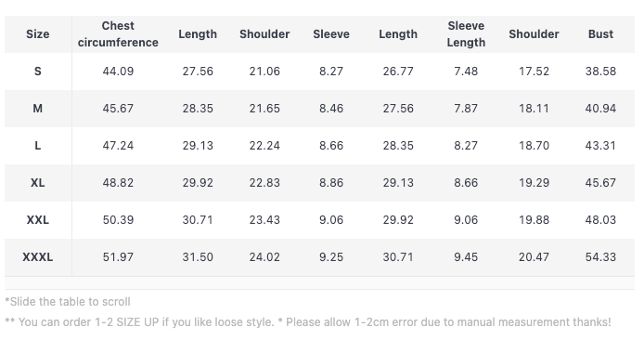Screen dimensions: 644x340
Task: Click the 54.33 bust value for XXXL
Action: point(600,257)
